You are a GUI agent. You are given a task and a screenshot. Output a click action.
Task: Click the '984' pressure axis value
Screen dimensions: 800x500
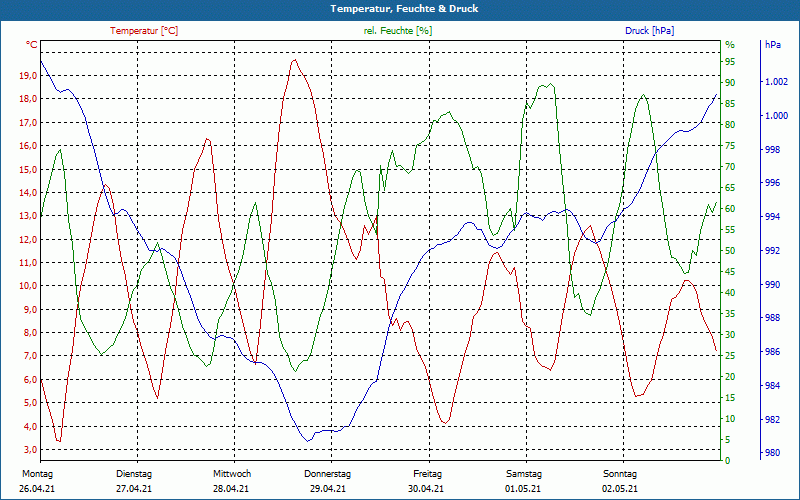click(x=771, y=385)
